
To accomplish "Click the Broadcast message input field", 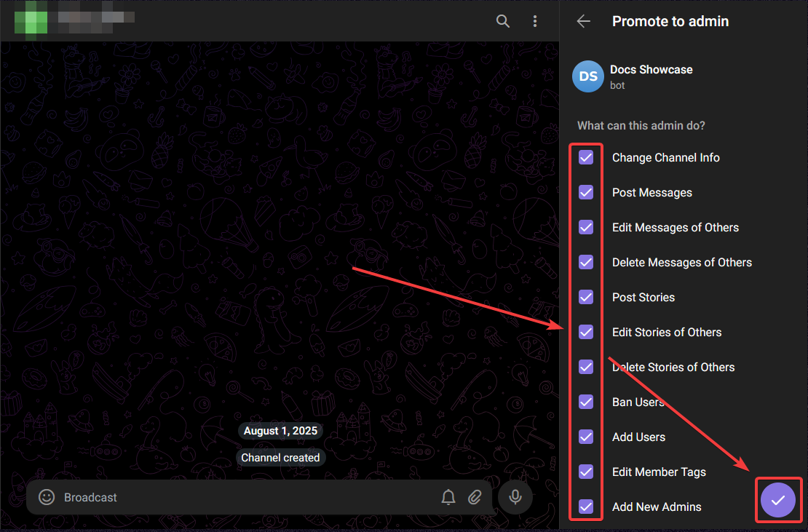I will coord(218,497).
